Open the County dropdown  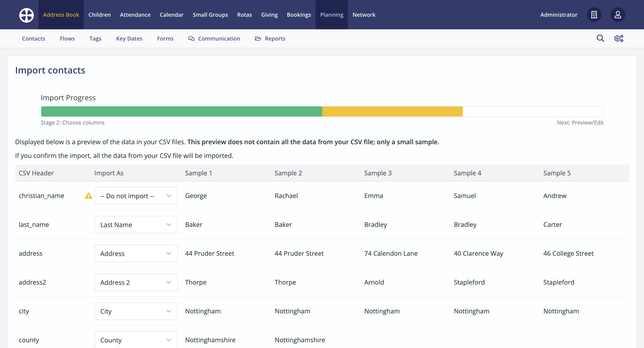(136, 340)
